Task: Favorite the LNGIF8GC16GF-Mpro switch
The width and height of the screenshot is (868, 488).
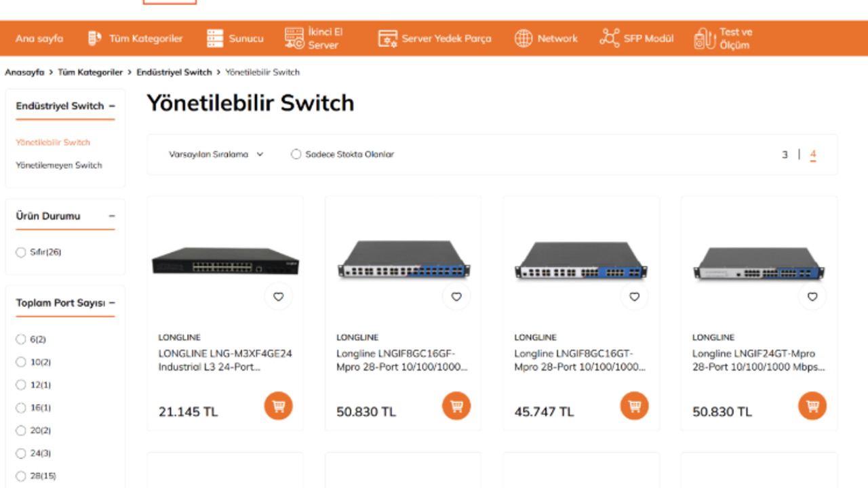Action: (456, 296)
